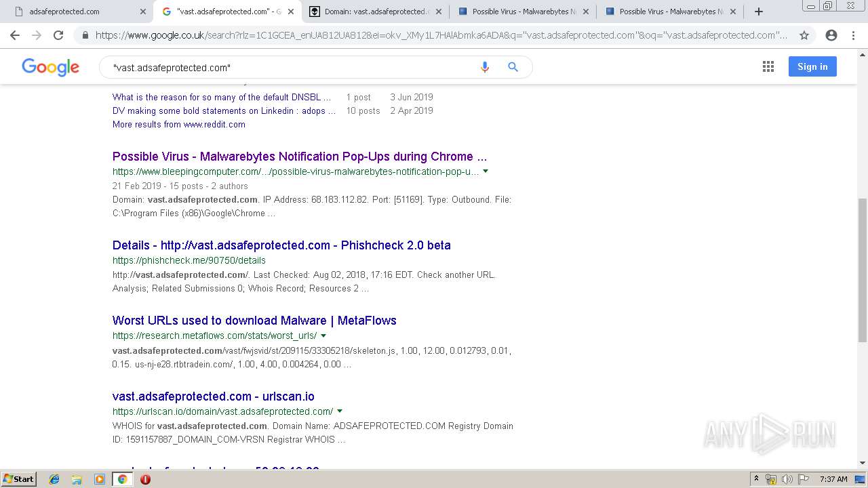This screenshot has width=868, height=488.
Task: Open the Action Center flag tray icon
Action: coord(803,479)
